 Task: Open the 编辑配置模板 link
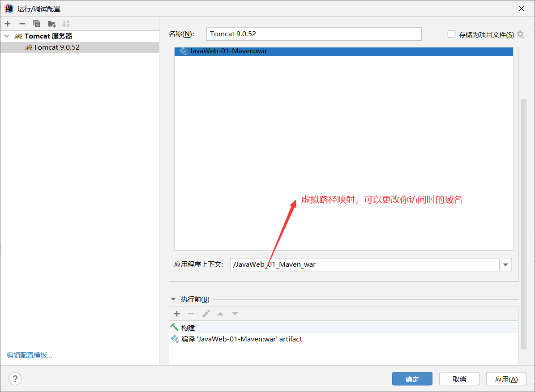pyautogui.click(x=30, y=355)
